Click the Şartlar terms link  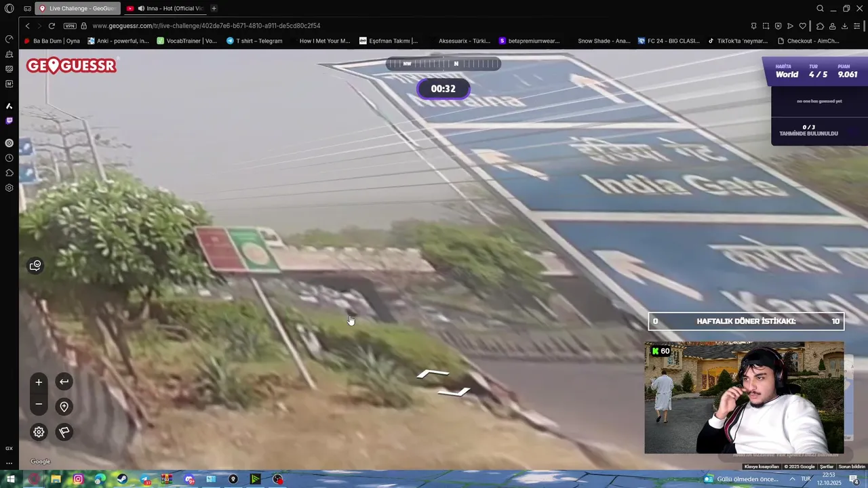(x=827, y=466)
